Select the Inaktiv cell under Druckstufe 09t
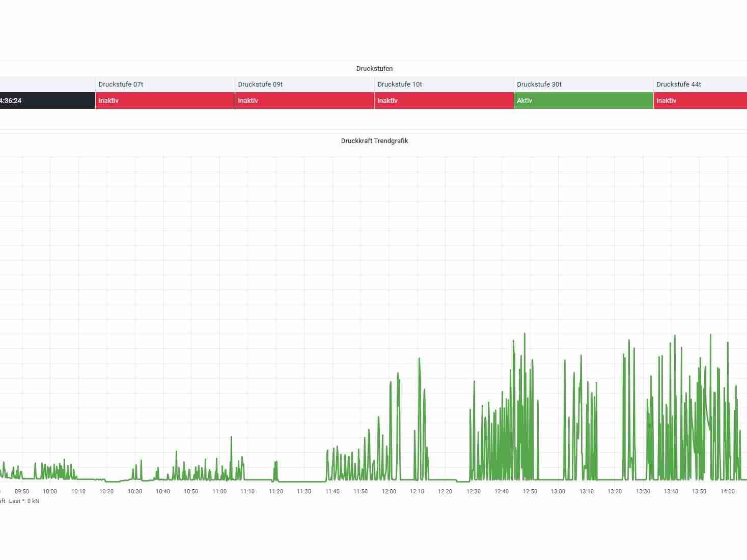747x560 pixels. (305, 101)
